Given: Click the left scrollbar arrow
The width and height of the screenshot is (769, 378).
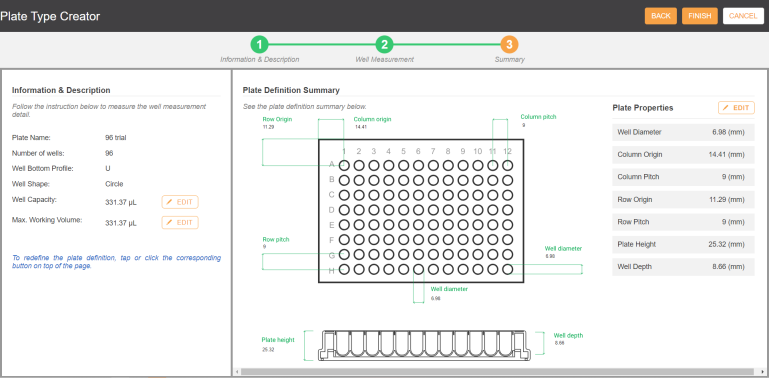Looking at the screenshot, I should (x=236, y=372).
